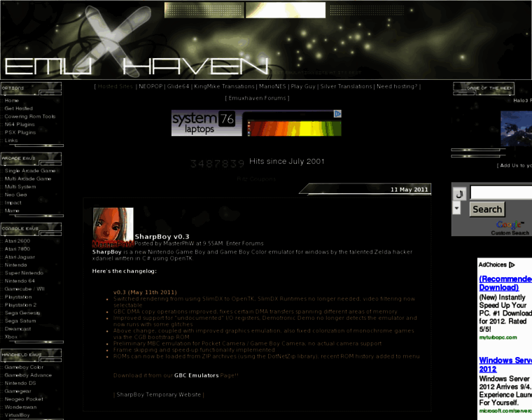
Task: Open PSX Plugins page
Action: point(20,132)
